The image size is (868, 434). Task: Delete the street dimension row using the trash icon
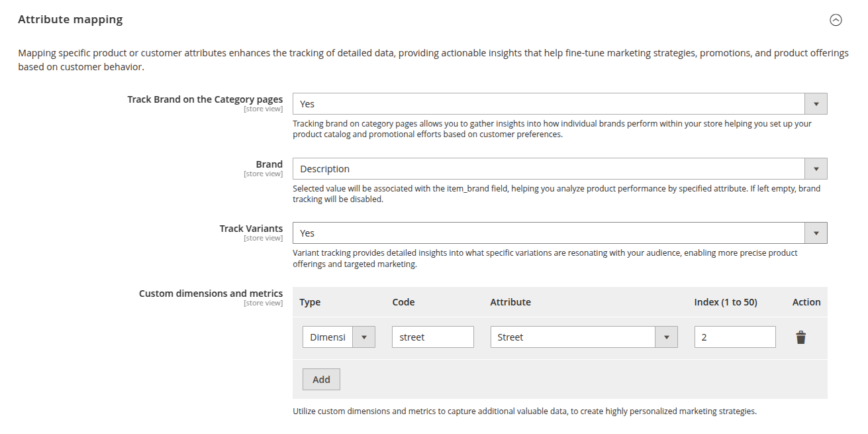[801, 337]
